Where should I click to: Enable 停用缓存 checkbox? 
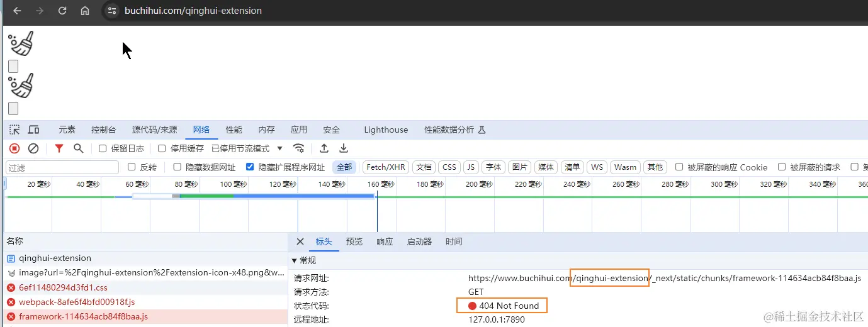pyautogui.click(x=162, y=148)
